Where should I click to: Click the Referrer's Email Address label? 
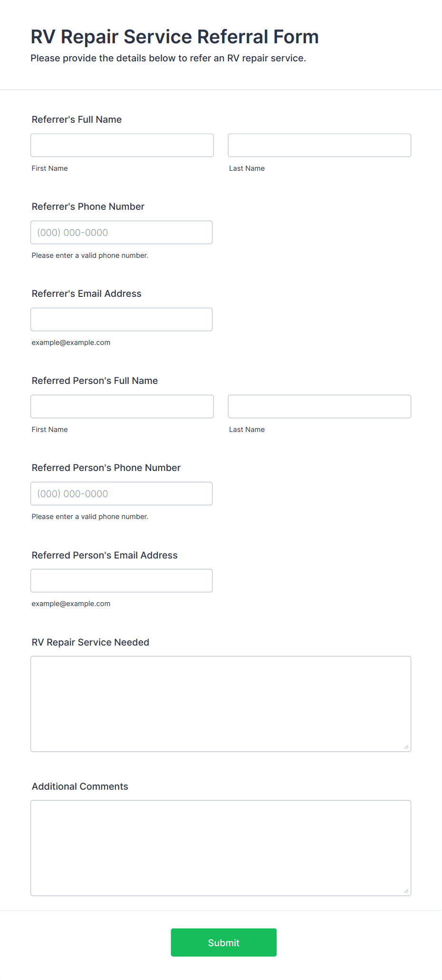point(86,294)
